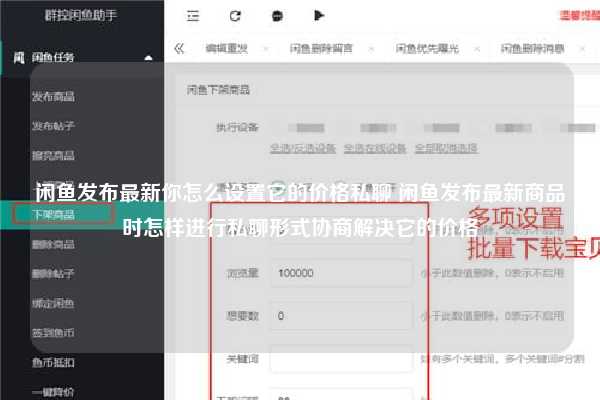Click the 闲鱼任务 sidebar icon
This screenshot has width=600, height=400.
[19, 58]
